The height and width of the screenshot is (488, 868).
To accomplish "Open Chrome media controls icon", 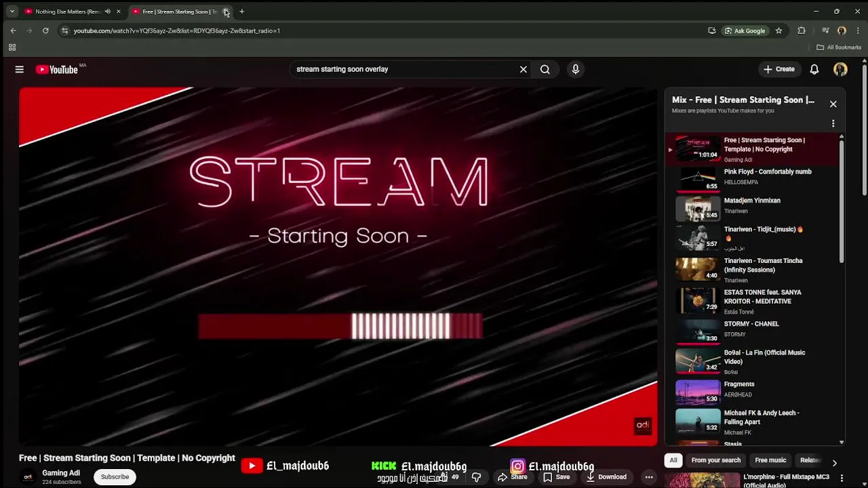I will click(x=825, y=30).
